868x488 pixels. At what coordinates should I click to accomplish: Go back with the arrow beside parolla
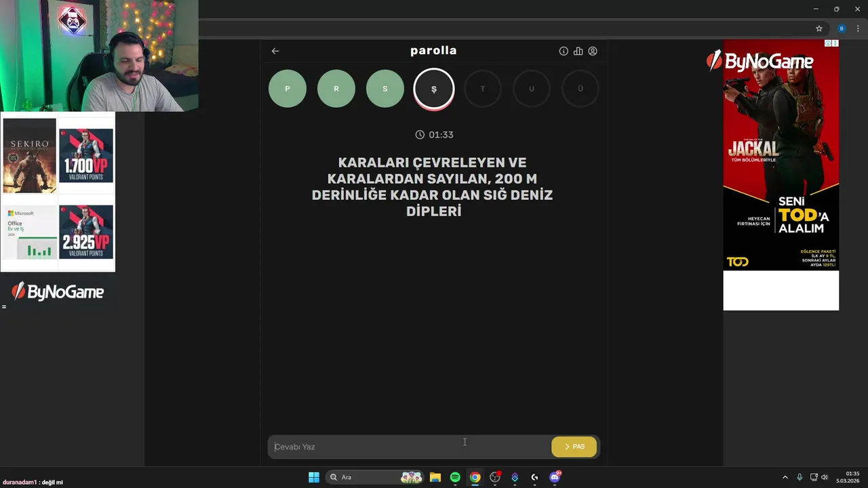275,51
